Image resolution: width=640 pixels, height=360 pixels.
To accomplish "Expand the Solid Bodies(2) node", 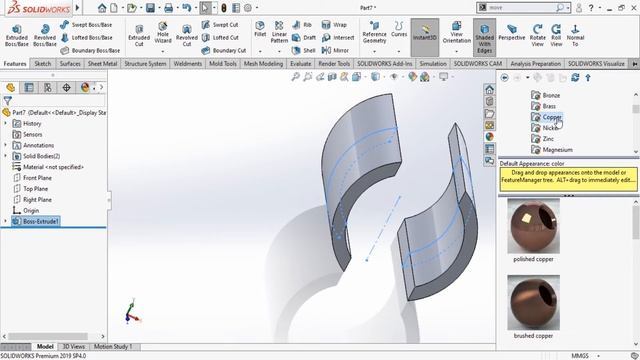I will (5, 156).
